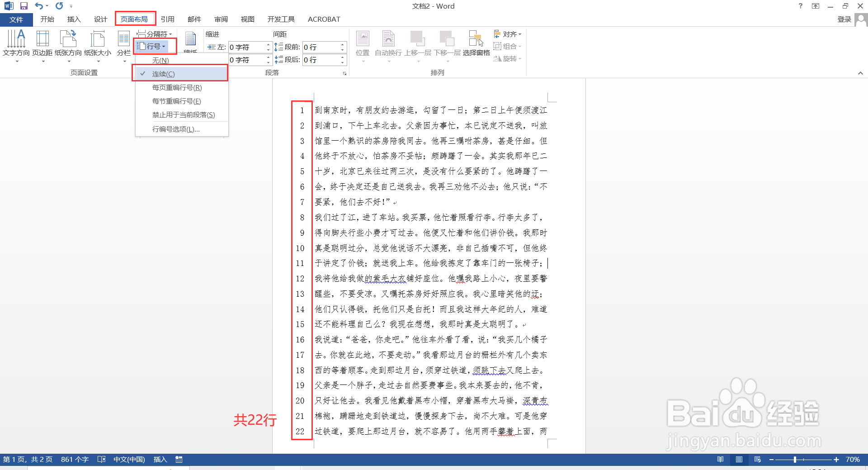Switch to ACROBAT tab
This screenshot has height=470, width=868.
tap(324, 19)
